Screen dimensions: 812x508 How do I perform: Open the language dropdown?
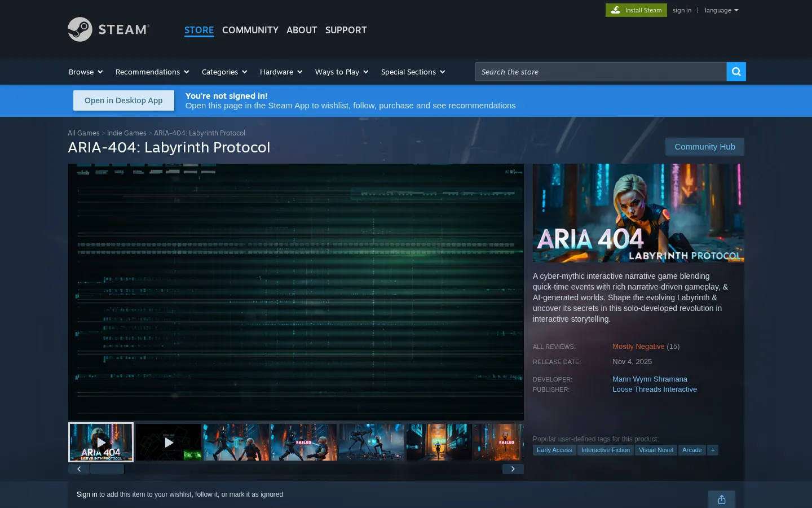pos(721,10)
